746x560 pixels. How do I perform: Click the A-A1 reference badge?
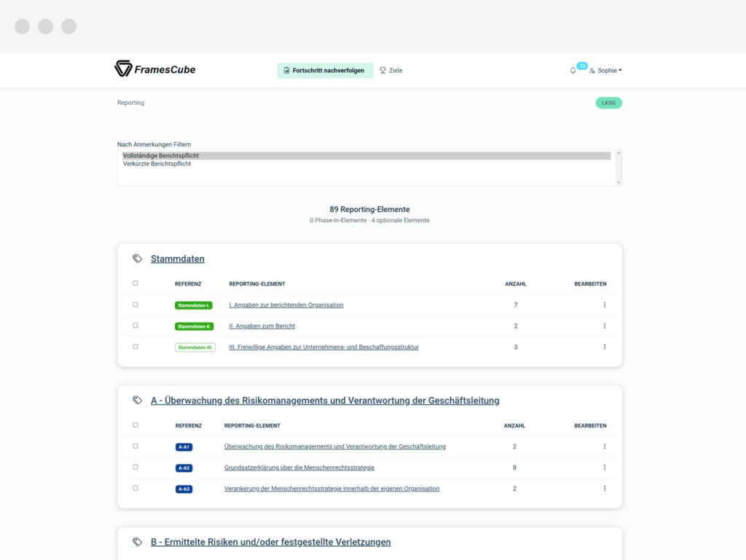(184, 447)
